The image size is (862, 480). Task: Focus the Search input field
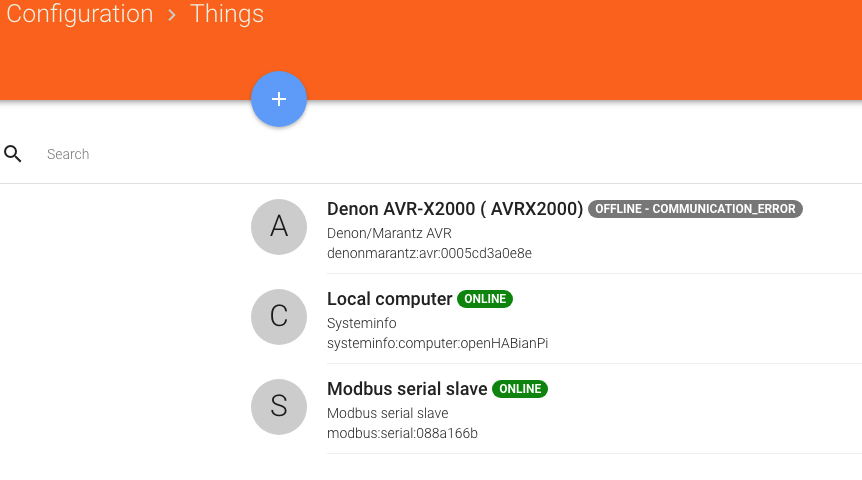(400, 154)
